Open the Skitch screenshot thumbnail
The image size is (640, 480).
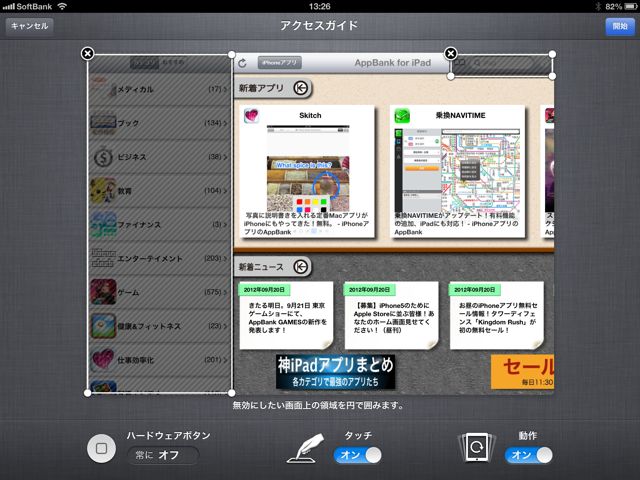pos(308,168)
